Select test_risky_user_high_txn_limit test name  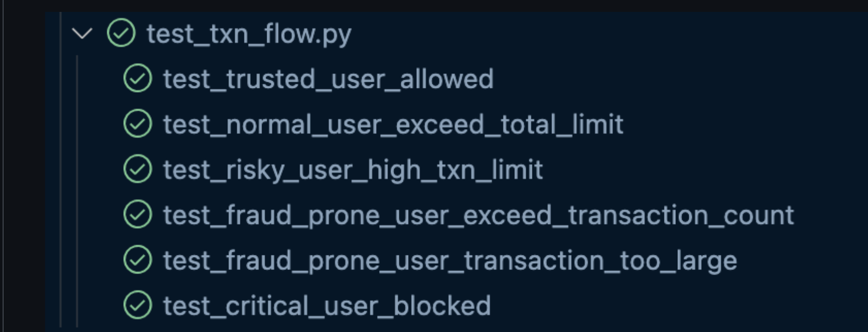pyautogui.click(x=353, y=170)
